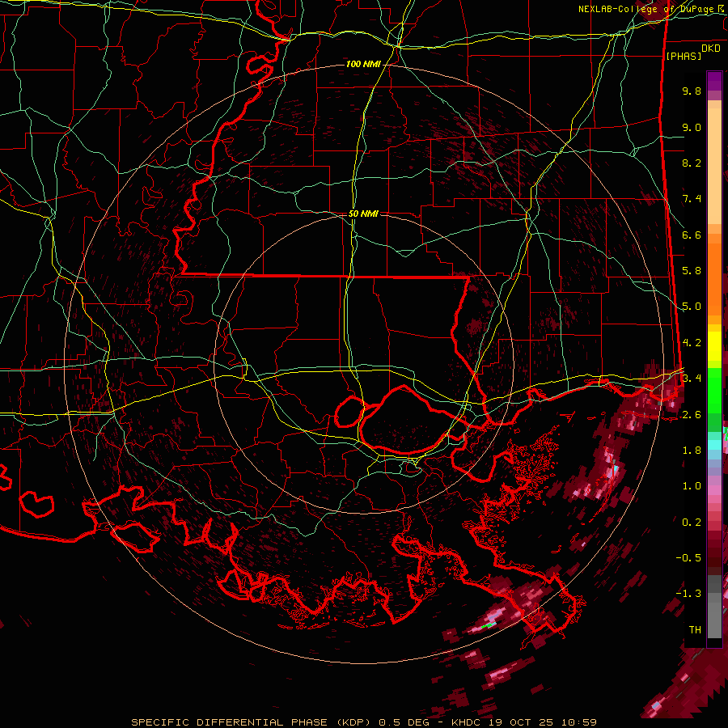Image resolution: width=728 pixels, height=728 pixels.
Task: Click the 19 OCT 25 date text
Action: (519, 722)
